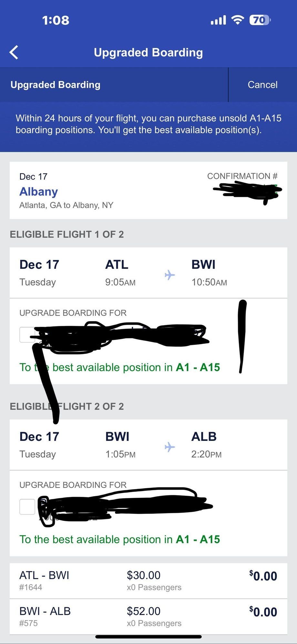Tap the cellular signal bars icon
The image size is (297, 644).
tap(218, 20)
